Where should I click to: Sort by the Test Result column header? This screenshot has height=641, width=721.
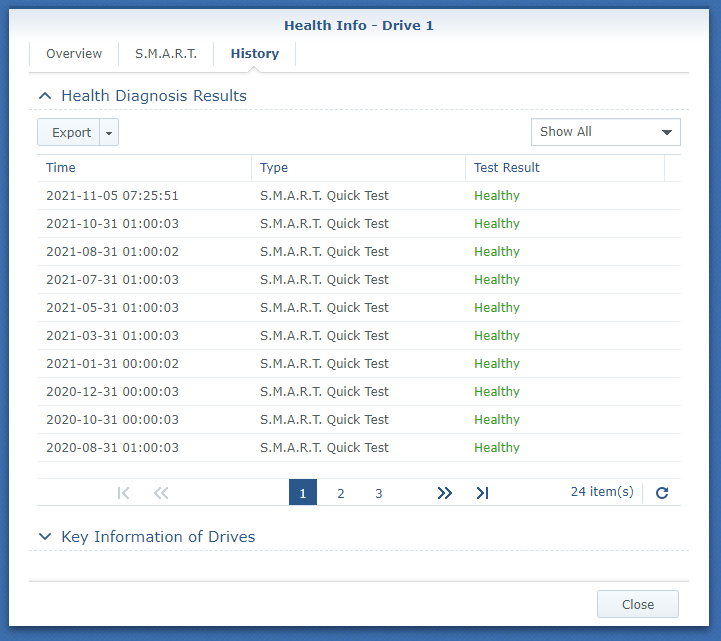click(565, 168)
